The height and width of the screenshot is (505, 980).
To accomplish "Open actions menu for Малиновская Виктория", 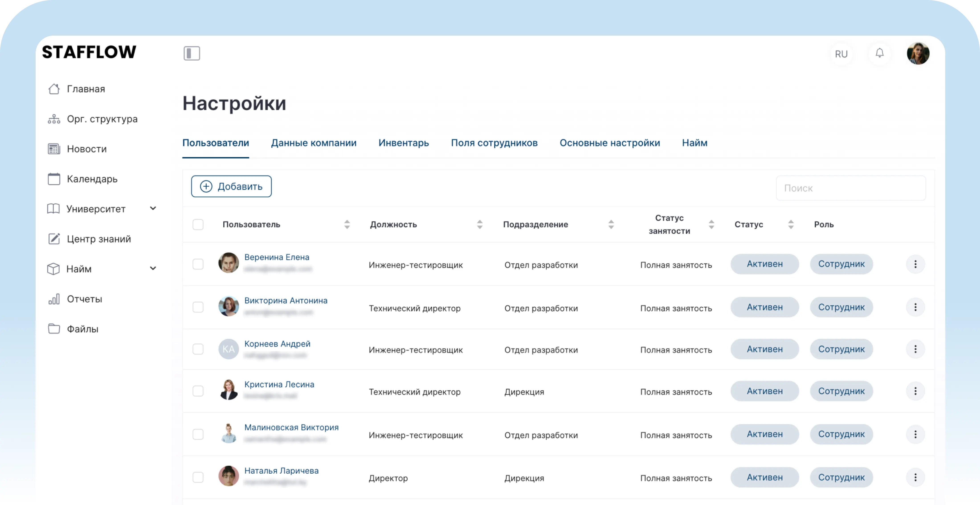I will (x=915, y=434).
